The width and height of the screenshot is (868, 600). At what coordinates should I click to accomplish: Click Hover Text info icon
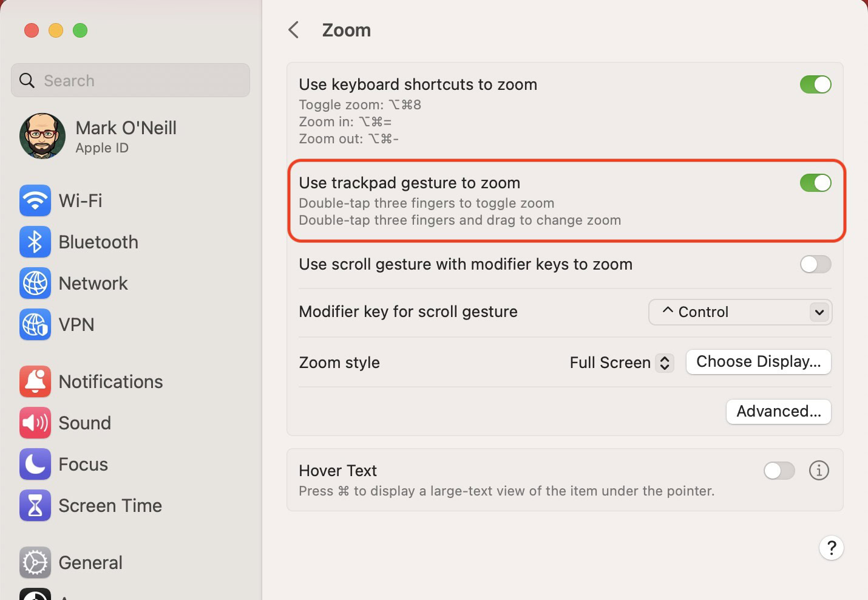[x=819, y=470]
